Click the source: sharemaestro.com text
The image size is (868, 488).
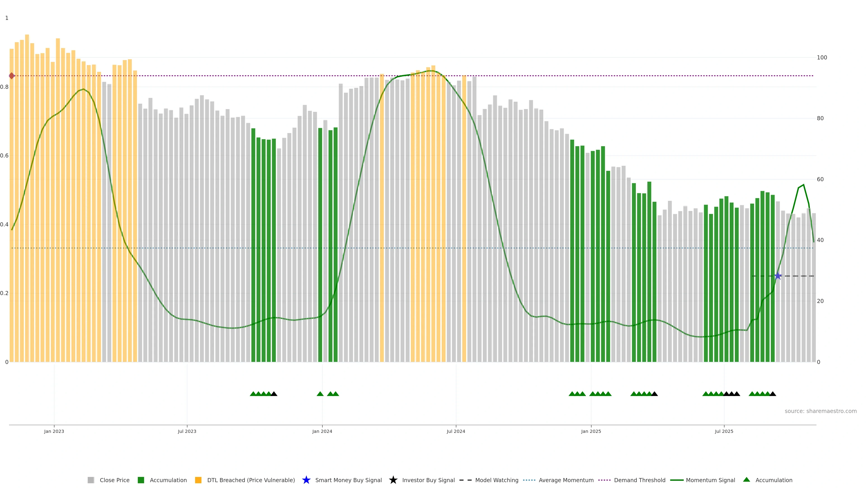[821, 411]
